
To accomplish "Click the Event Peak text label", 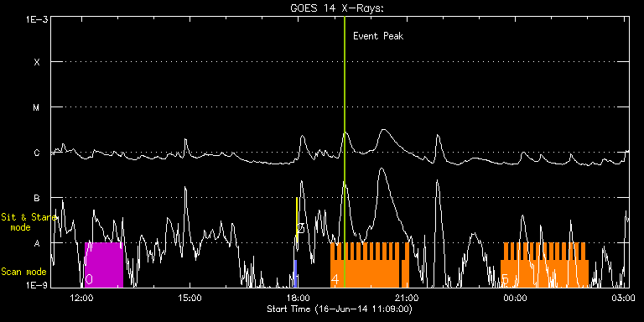I will pyautogui.click(x=378, y=36).
